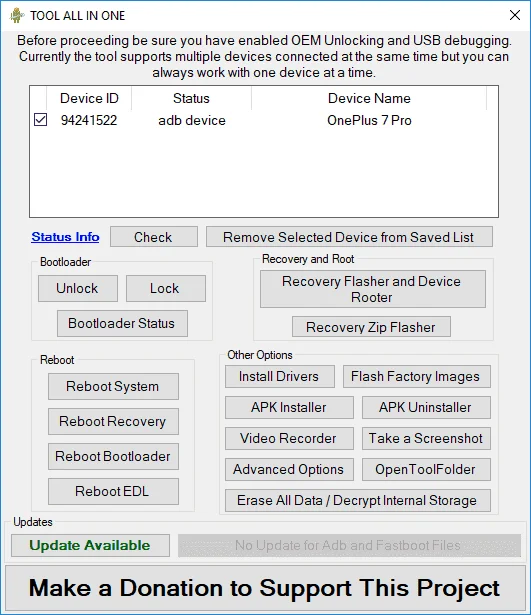Image resolution: width=531 pixels, height=615 pixels.
Task: Click the Check button
Action: (154, 237)
